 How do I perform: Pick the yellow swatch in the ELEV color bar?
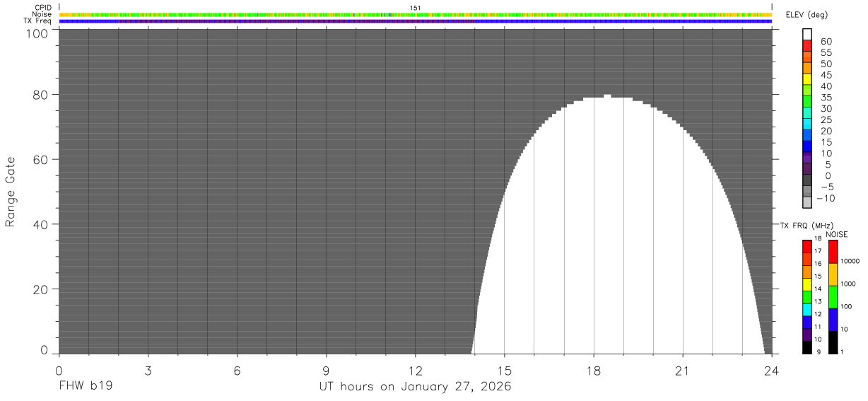(x=807, y=79)
